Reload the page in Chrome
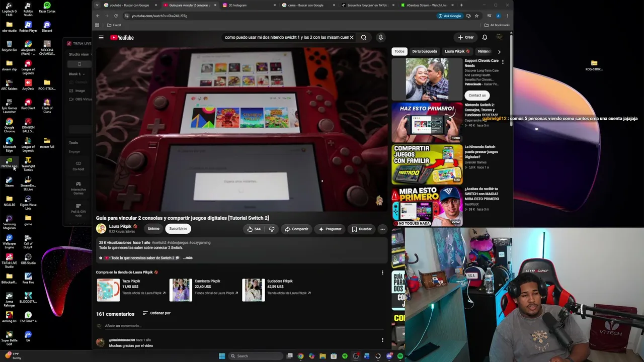This screenshot has height=362, width=644. tap(116, 16)
